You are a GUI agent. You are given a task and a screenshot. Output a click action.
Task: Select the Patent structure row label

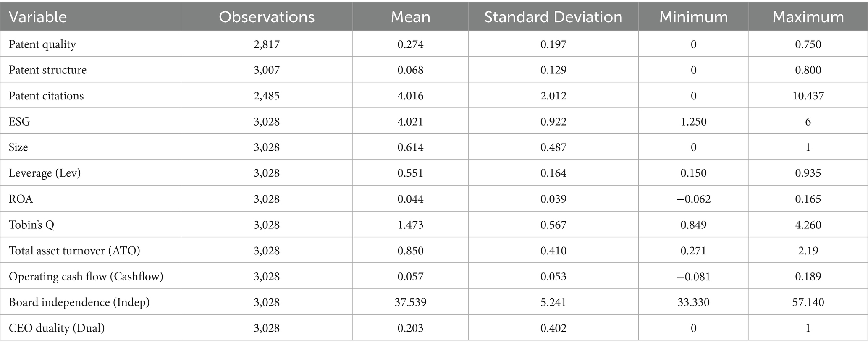pos(48,70)
